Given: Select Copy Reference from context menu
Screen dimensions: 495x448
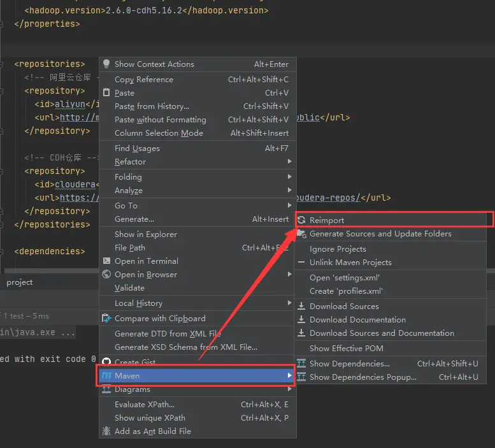Looking at the screenshot, I should pos(197,79).
